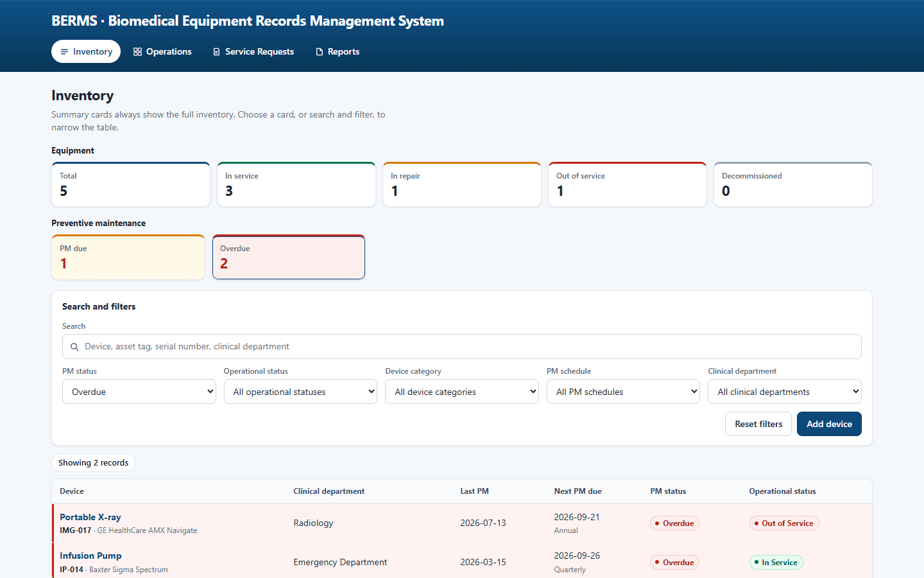924x578 pixels.
Task: Select the Total equipment summary card
Action: [131, 184]
